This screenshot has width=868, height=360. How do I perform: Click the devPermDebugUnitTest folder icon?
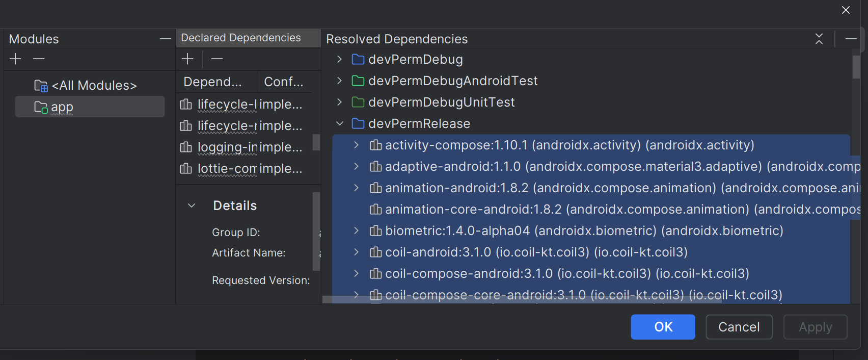[358, 102]
